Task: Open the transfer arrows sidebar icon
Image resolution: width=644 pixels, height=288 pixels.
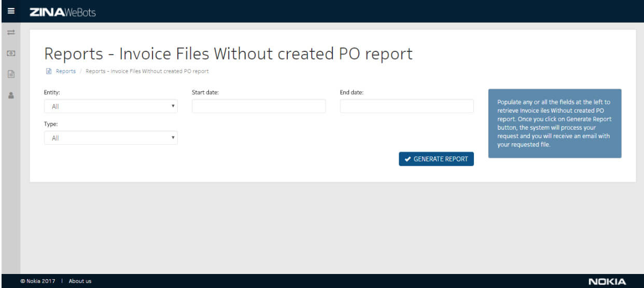Action: pos(11,33)
